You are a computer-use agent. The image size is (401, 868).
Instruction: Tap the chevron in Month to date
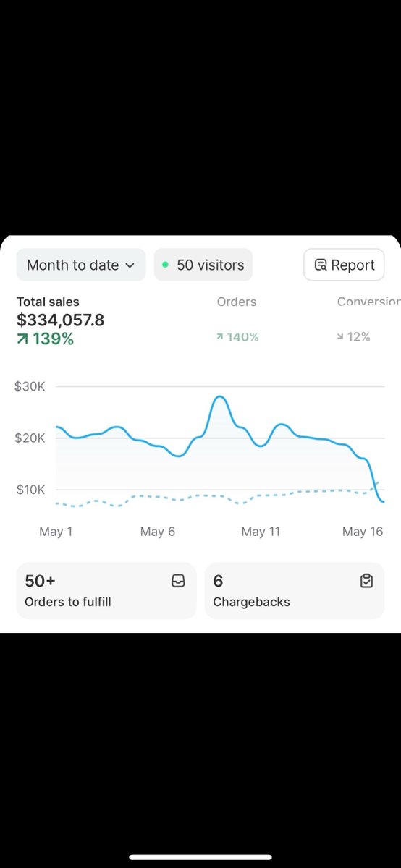(130, 265)
